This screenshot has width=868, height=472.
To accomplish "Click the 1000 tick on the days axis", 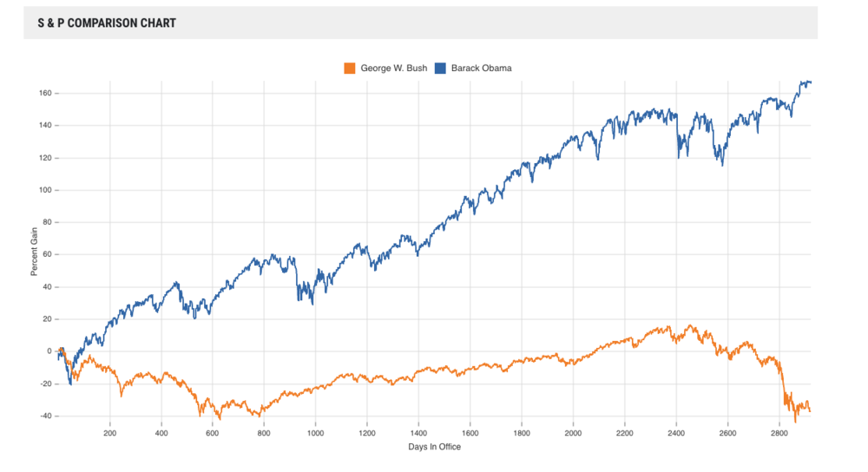I will (315, 431).
